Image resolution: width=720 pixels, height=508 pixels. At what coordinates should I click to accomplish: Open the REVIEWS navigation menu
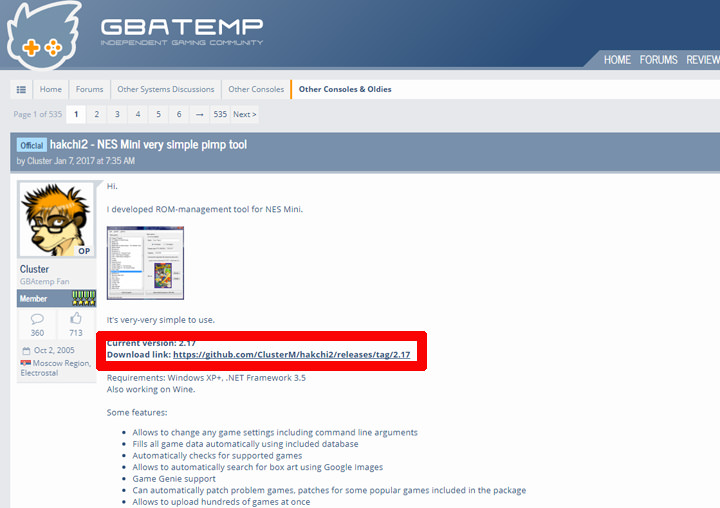[702, 60]
